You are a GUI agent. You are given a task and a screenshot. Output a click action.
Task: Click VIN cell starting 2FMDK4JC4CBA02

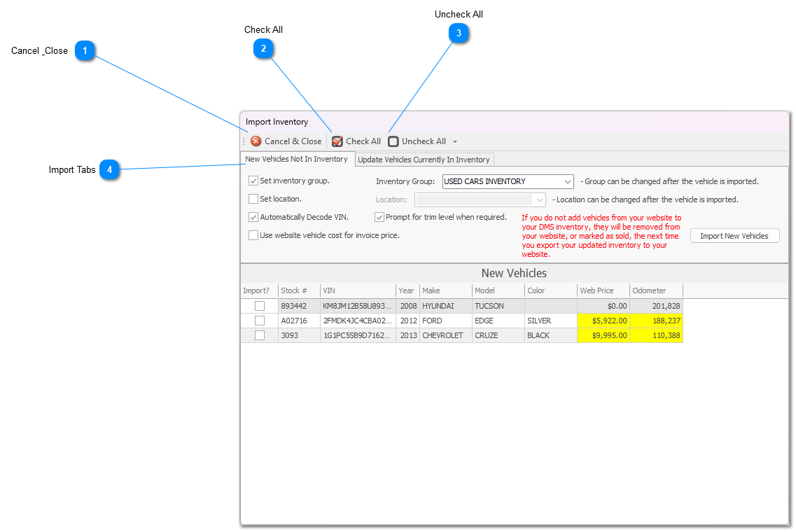[x=358, y=321]
